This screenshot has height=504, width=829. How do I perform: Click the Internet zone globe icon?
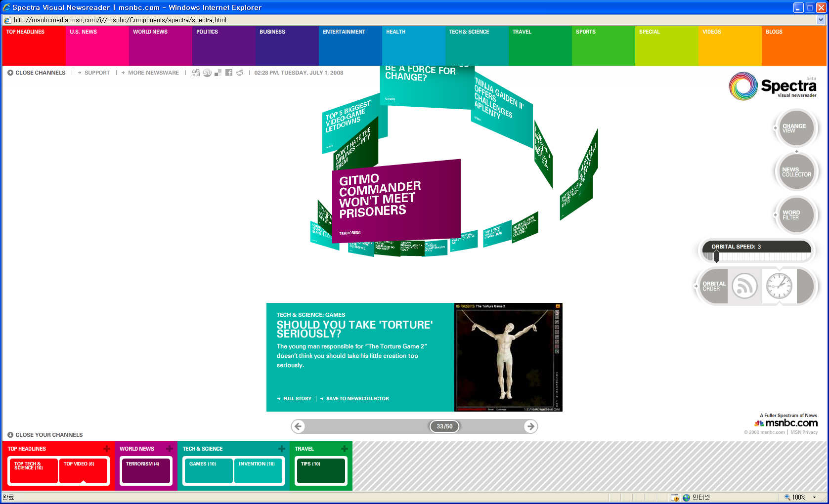[686, 498]
